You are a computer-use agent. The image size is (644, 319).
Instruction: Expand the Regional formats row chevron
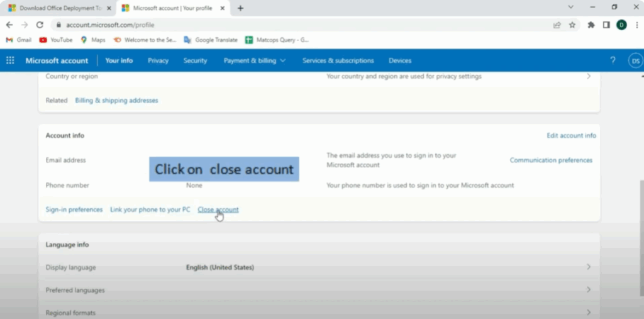tap(589, 312)
